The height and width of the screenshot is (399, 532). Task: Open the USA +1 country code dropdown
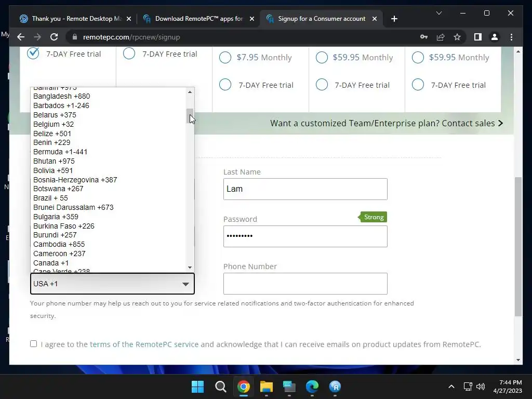tap(112, 284)
